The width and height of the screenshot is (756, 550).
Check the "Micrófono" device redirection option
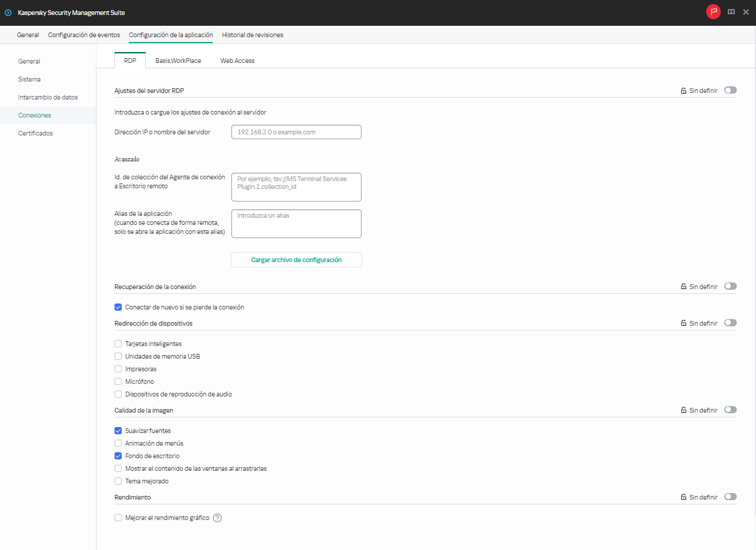point(118,381)
